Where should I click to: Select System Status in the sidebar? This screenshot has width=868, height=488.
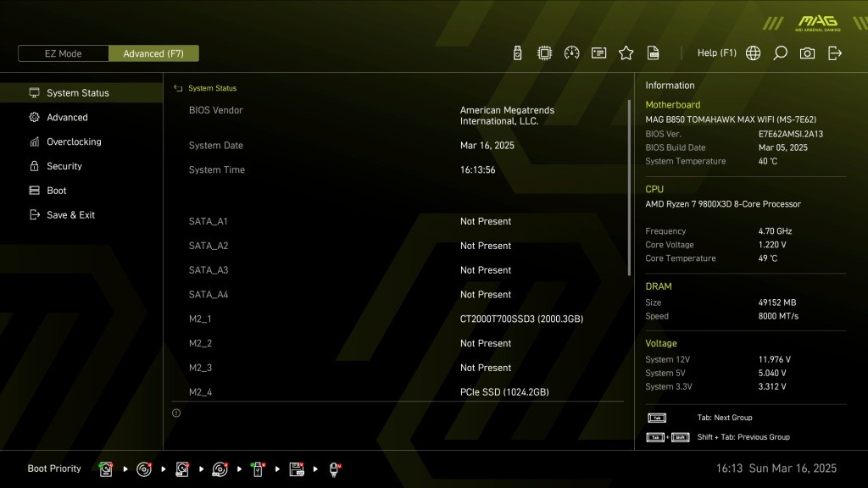81,93
